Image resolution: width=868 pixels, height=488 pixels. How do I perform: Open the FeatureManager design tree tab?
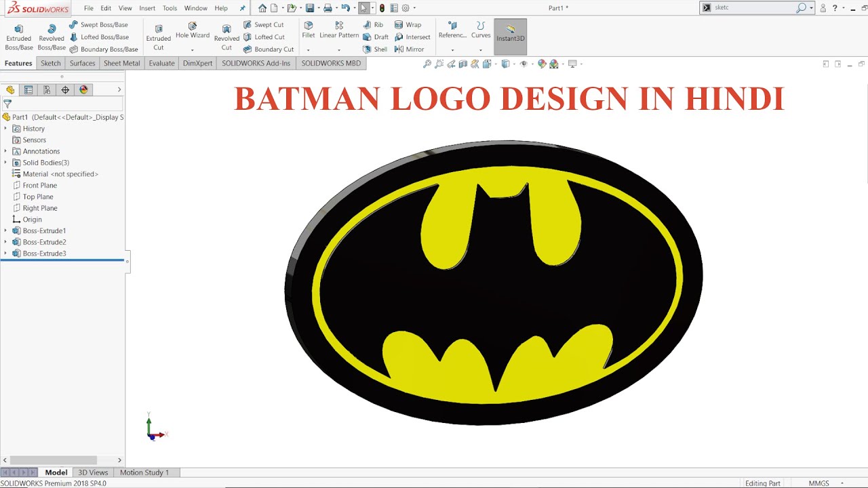point(10,89)
